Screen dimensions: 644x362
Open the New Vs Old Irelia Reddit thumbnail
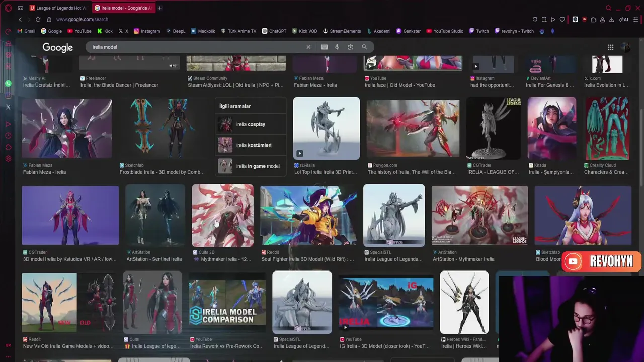point(68,303)
